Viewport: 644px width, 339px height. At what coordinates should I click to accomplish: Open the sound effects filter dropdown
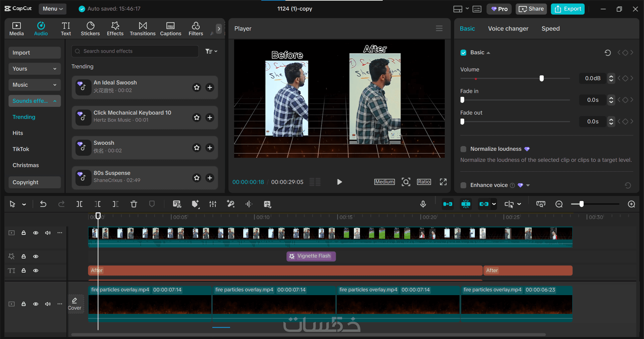[211, 51]
